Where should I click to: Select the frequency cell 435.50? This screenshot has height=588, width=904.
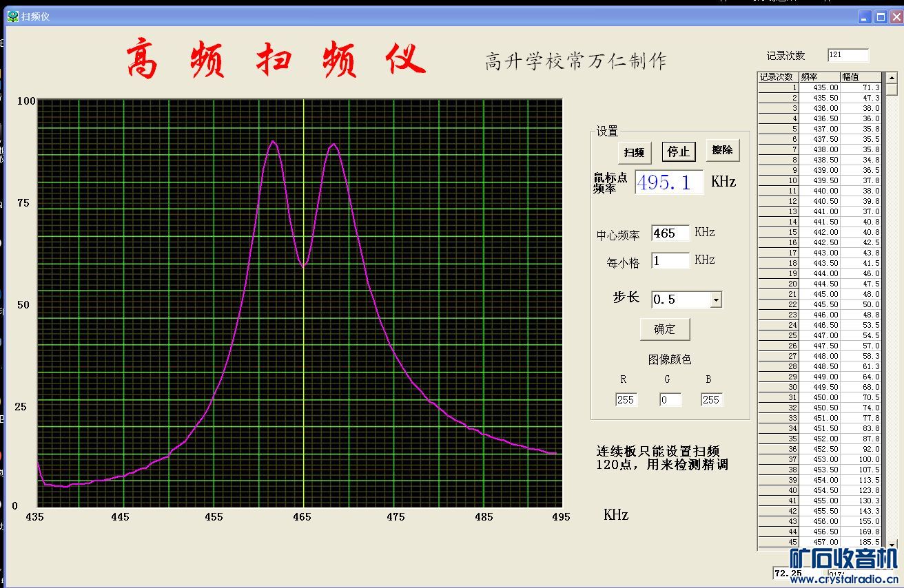(819, 98)
